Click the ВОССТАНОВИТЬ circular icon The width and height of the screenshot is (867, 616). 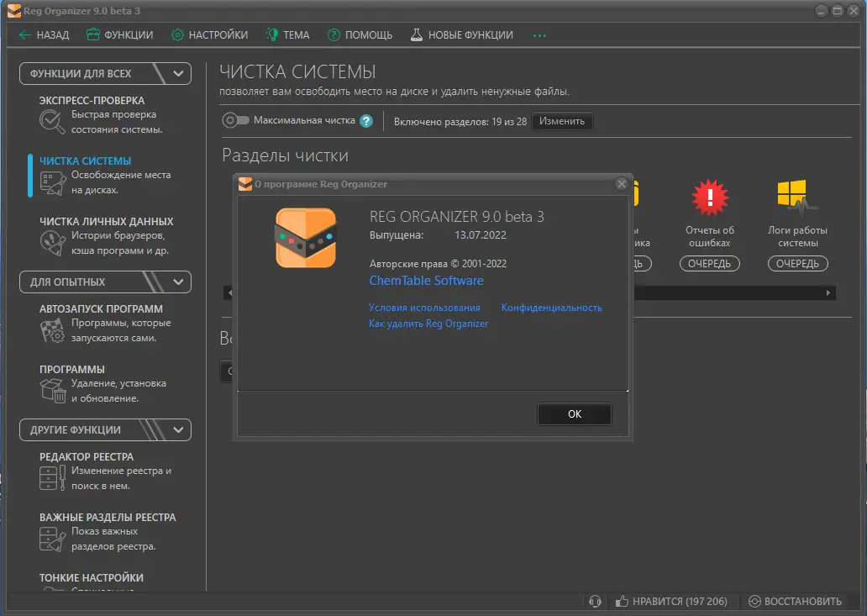coord(754,601)
